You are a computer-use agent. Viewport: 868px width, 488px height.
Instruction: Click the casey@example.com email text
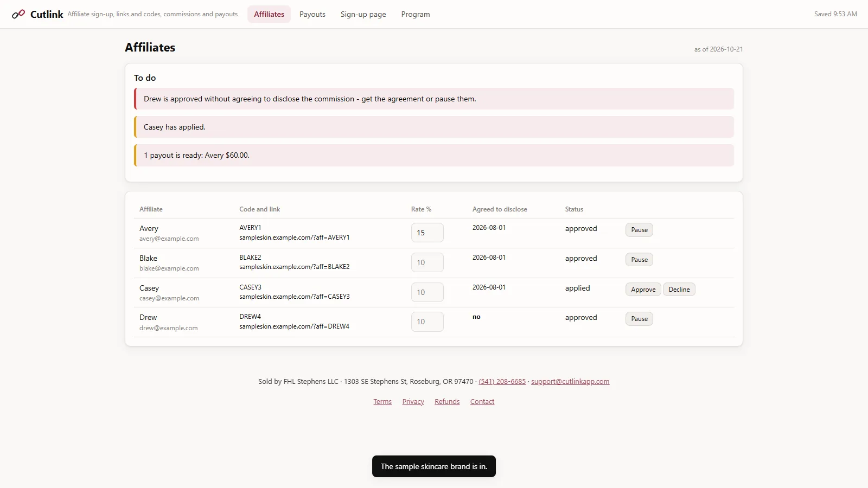click(x=169, y=298)
